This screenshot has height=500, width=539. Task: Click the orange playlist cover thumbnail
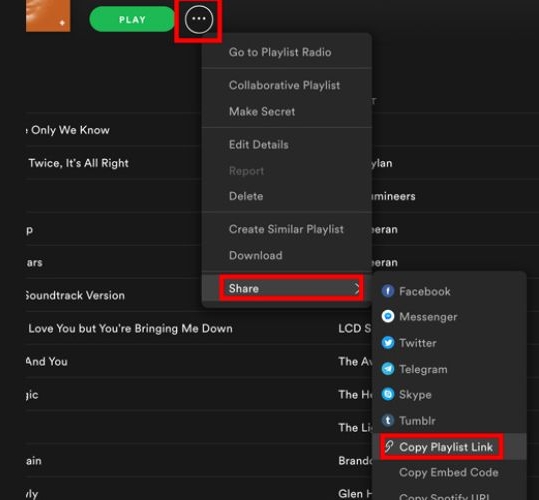tap(48, 15)
